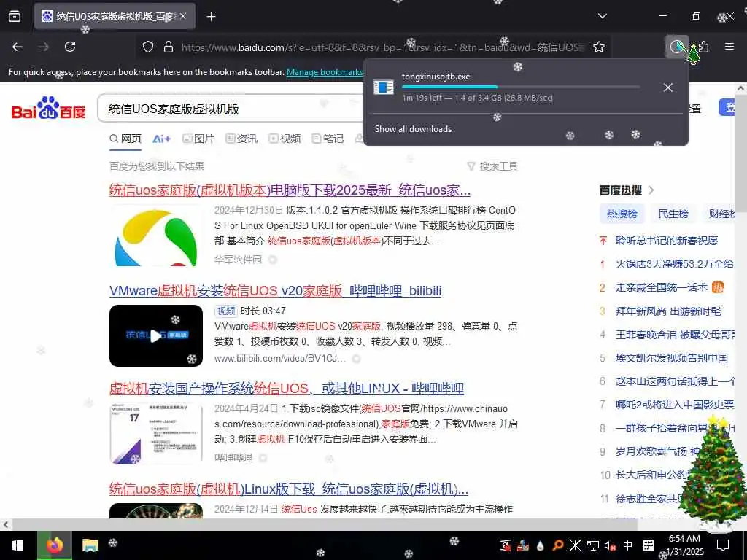Image resolution: width=747 pixels, height=560 pixels.
Task: Toggle the downloads panel toolbar button
Action: pos(676,47)
